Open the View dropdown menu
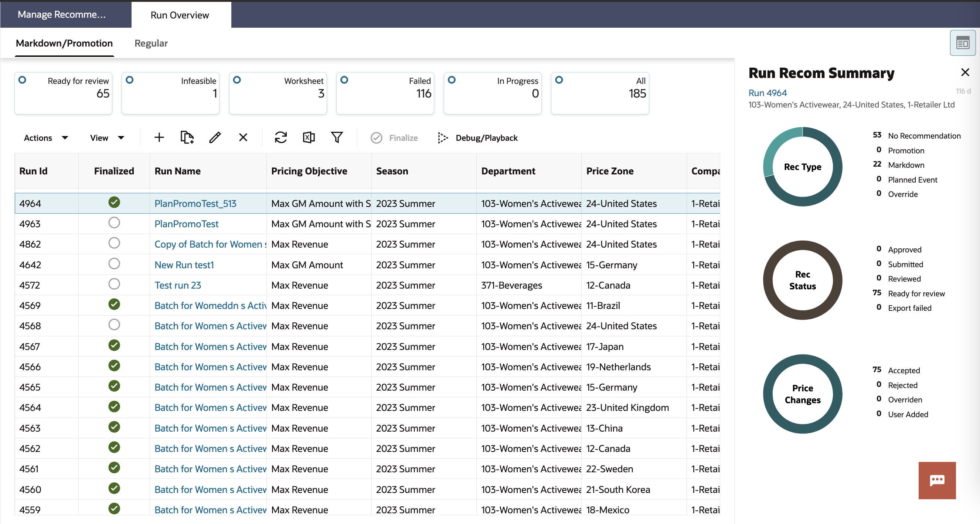980x524 pixels. (x=107, y=138)
